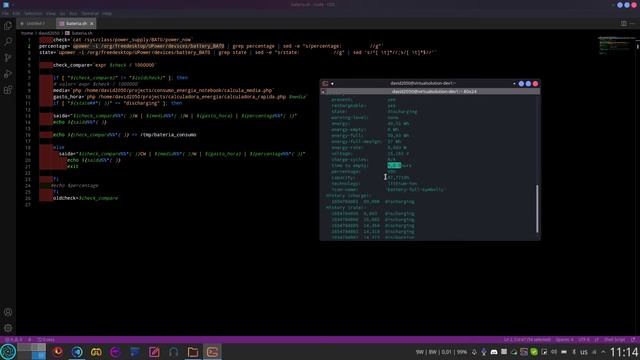Viewport: 640px width, 360px height.
Task: Open the Extensions view
Action: [8, 90]
